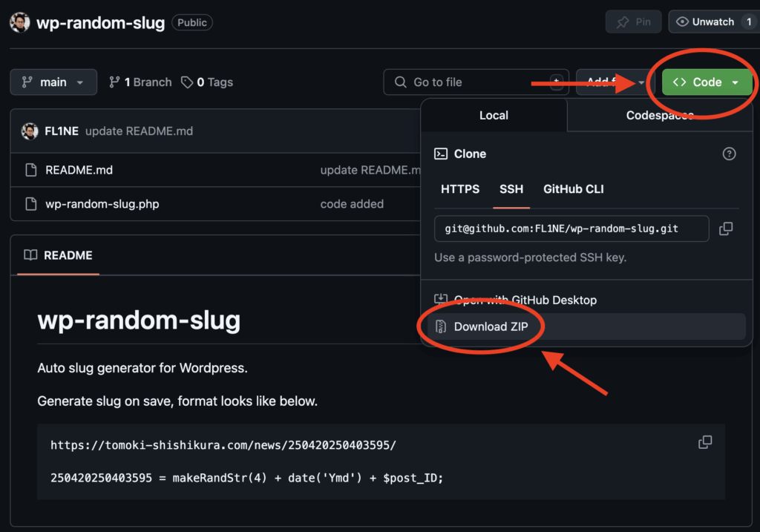Viewport: 760px width, 532px height.
Task: Switch to the HTTPS clone tab
Action: 460,189
